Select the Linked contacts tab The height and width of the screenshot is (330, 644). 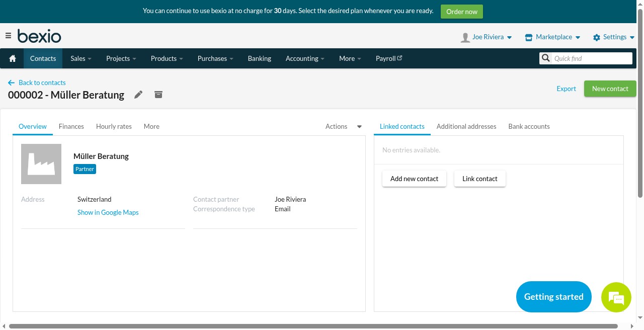pyautogui.click(x=402, y=126)
